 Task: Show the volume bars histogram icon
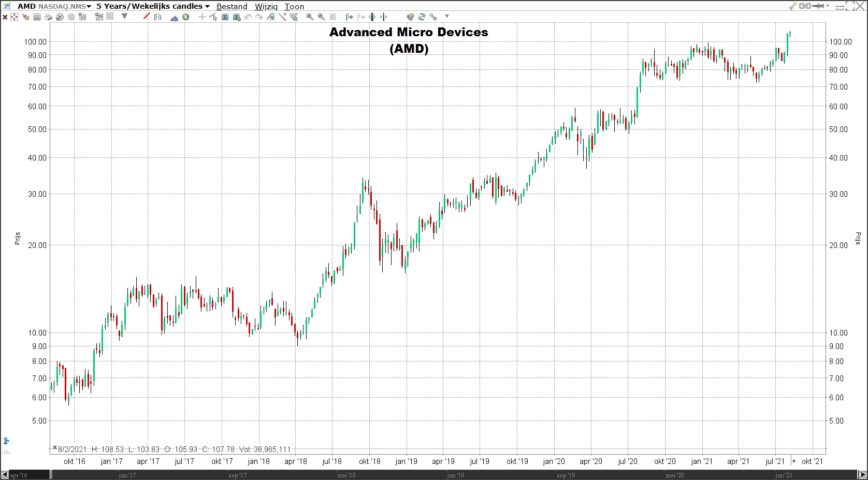(x=175, y=18)
